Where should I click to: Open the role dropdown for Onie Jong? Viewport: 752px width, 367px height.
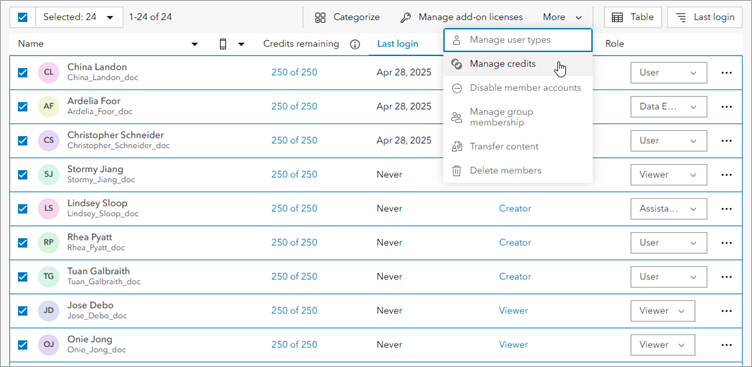pos(663,345)
